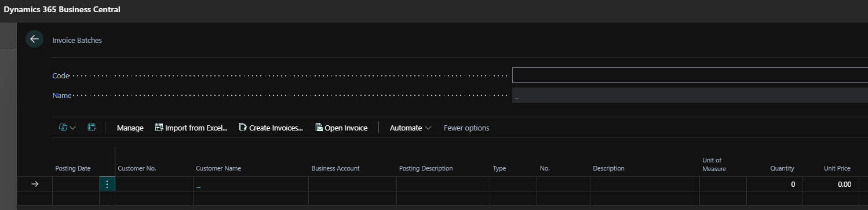Click the Dynamics 365 Business Central title
This screenshot has width=868, height=210.
click(x=62, y=10)
